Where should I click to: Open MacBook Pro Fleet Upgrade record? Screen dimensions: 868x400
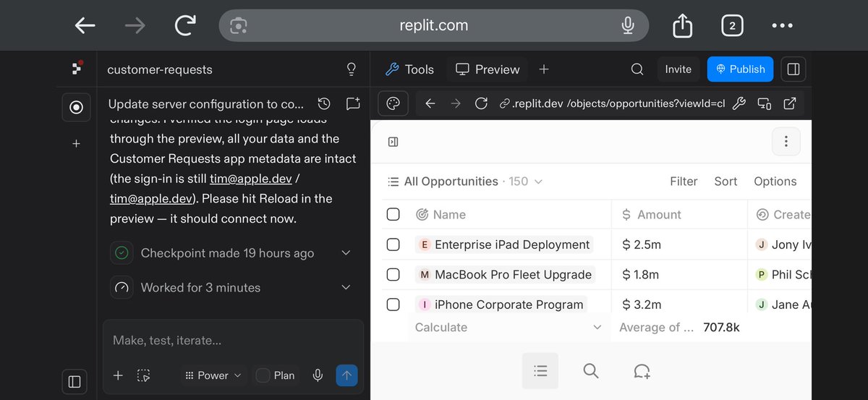(x=505, y=275)
